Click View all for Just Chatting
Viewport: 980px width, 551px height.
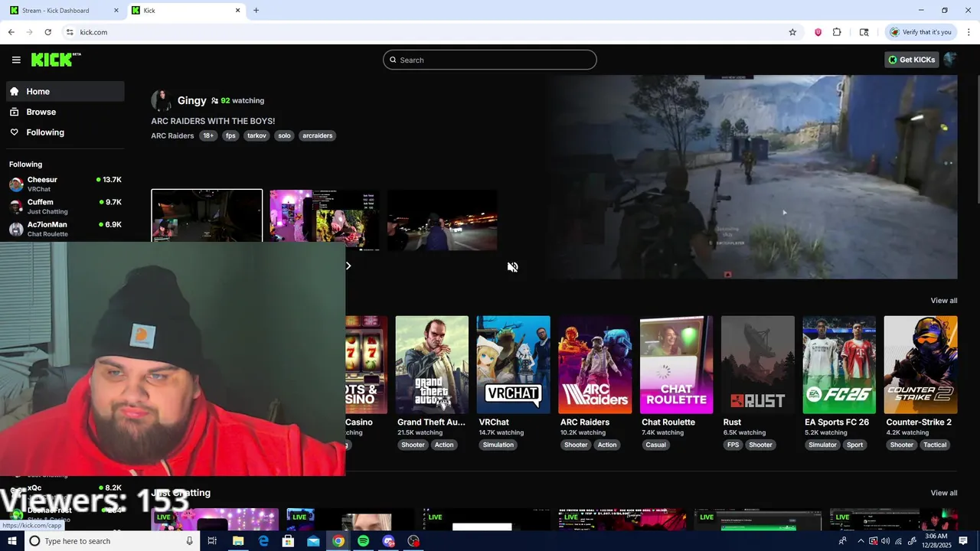(x=943, y=493)
